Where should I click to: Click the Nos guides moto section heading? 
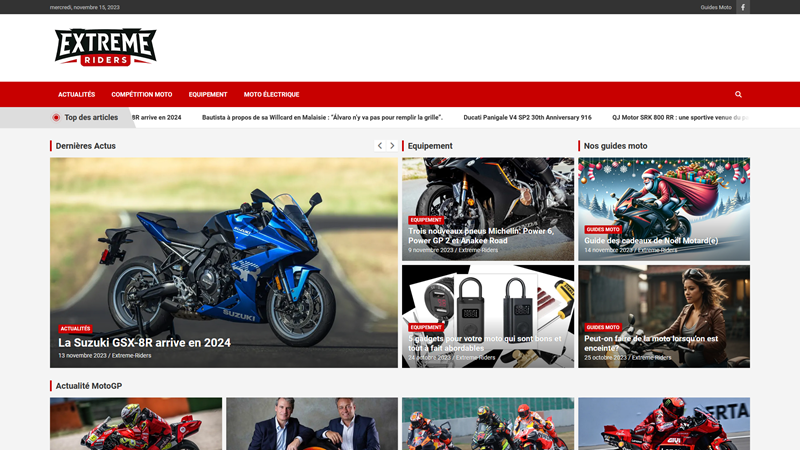[x=615, y=146]
